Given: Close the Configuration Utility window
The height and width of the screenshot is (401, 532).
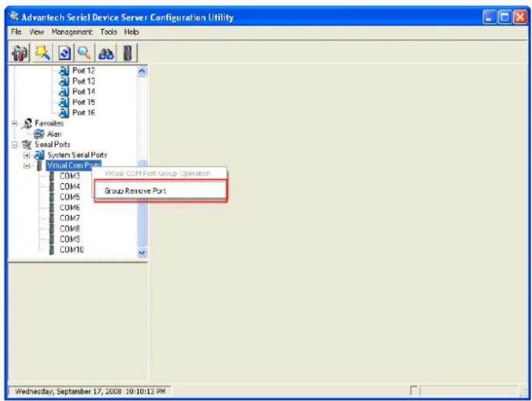Looking at the screenshot, I should coord(520,17).
